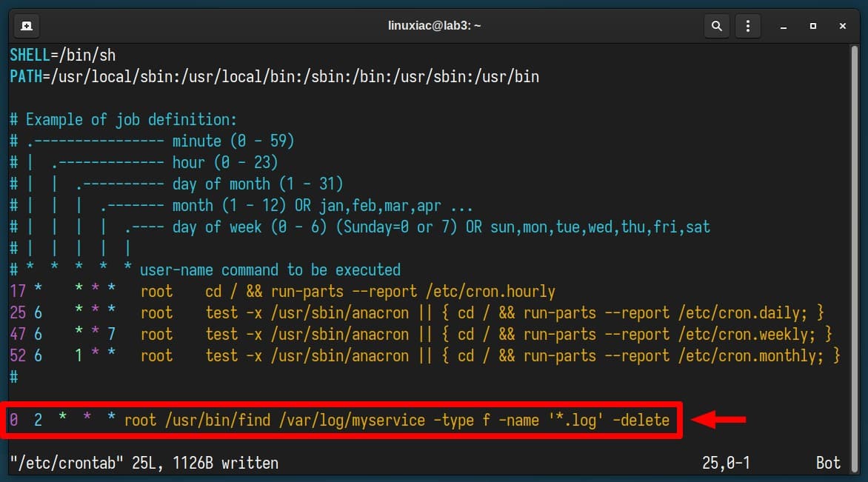Image resolution: width=868 pixels, height=482 pixels.
Task: Click the terminal window title linuxiac@lab3
Action: (x=434, y=25)
